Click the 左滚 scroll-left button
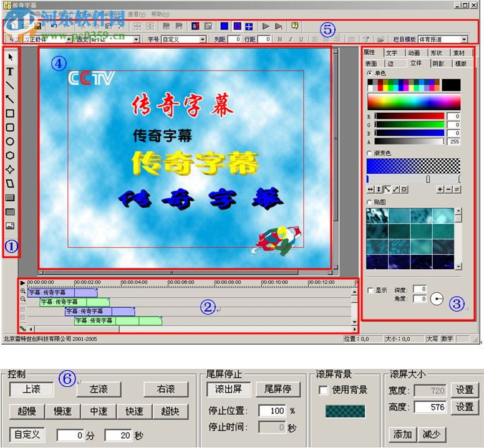Screen dimensions: 484x448 [99, 389]
